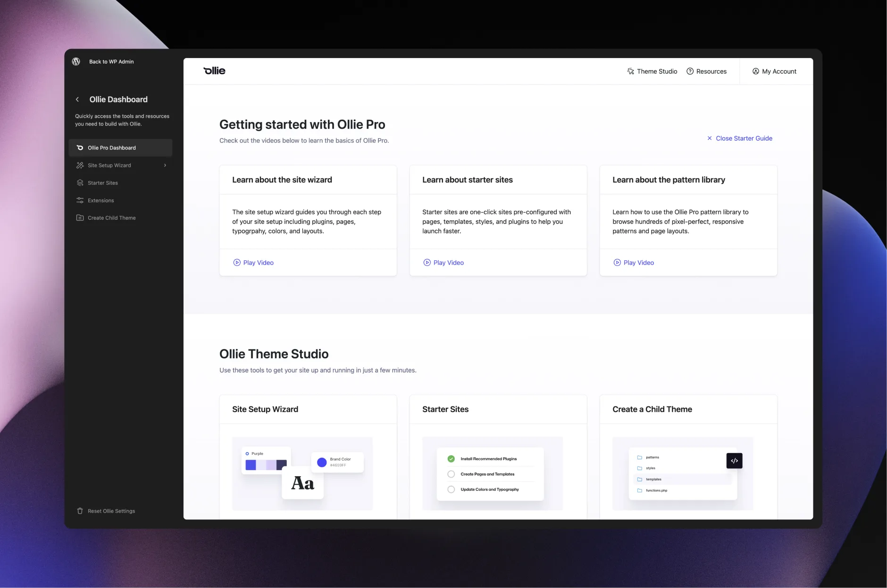The height and width of the screenshot is (588, 887).
Task: Click the Starter Sites layers icon in sidebar
Action: point(80,183)
